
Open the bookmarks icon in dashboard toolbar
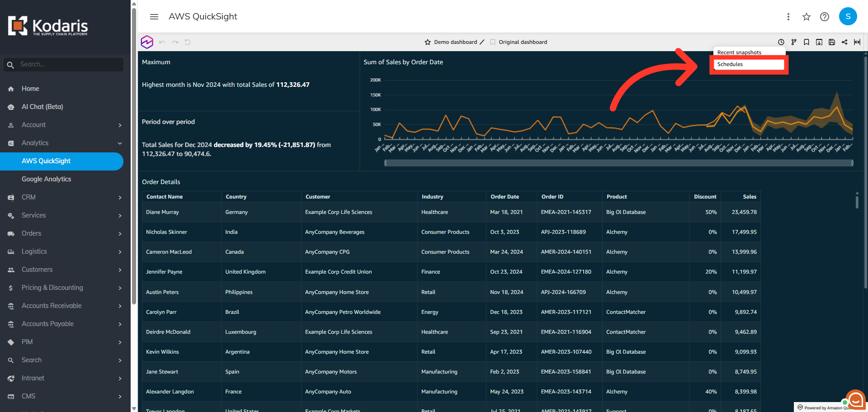pos(806,42)
